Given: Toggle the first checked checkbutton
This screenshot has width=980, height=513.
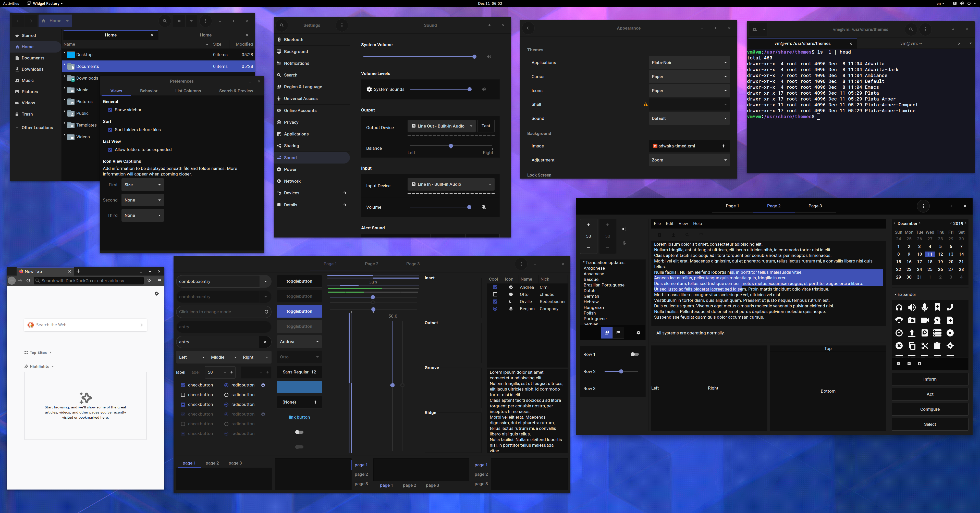Looking at the screenshot, I should pos(183,385).
